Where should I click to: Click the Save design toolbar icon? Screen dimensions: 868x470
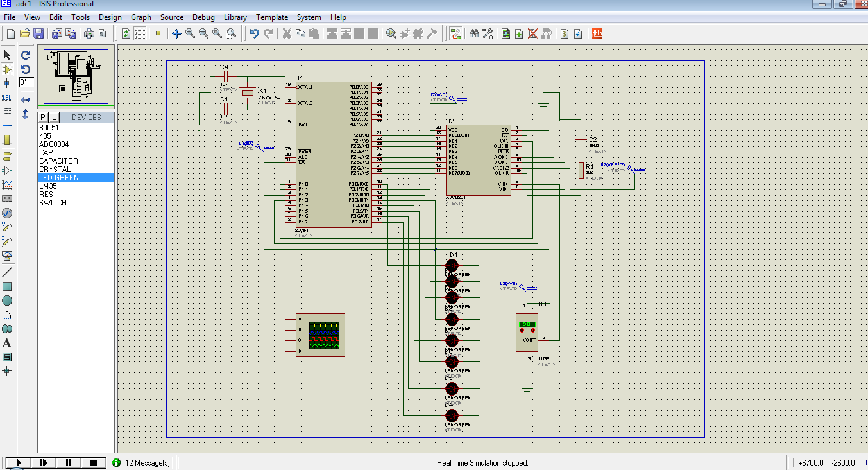pos(38,33)
